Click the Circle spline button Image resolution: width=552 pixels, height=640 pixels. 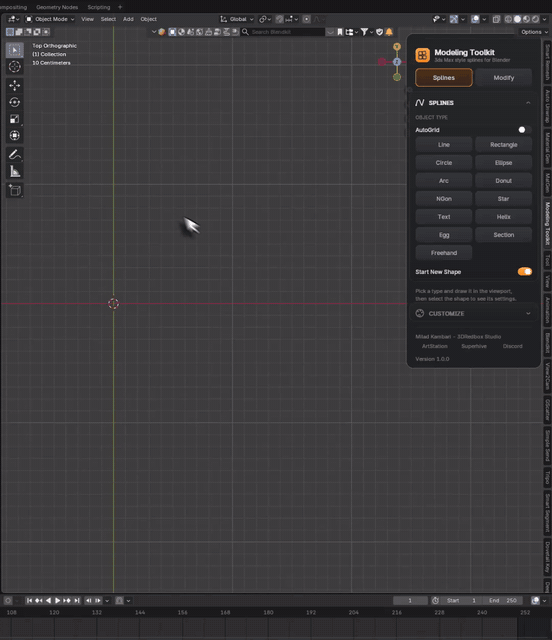coord(444,162)
